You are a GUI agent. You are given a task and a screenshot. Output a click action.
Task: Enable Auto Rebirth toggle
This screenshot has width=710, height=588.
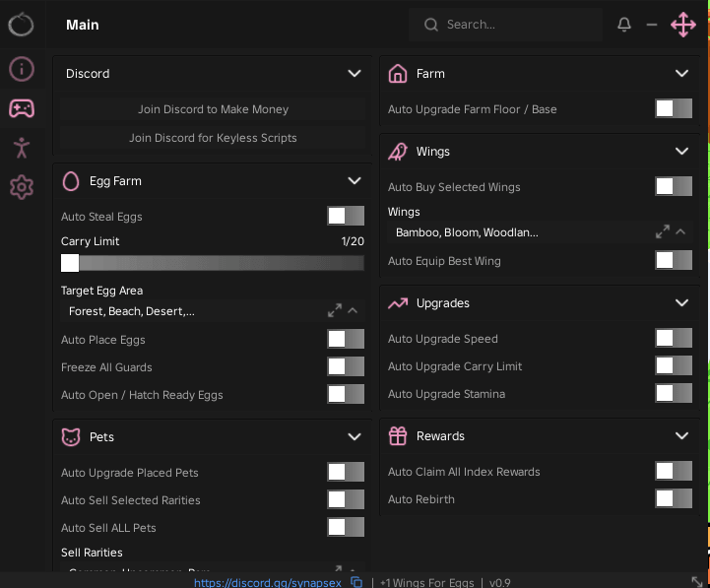click(x=674, y=499)
